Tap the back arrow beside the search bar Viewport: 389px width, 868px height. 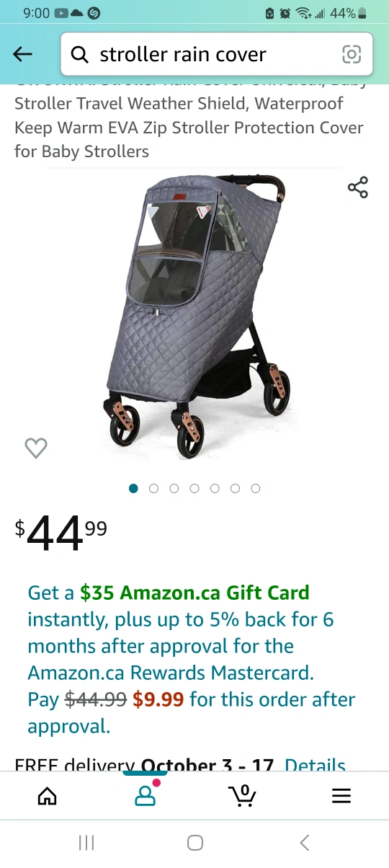(23, 54)
